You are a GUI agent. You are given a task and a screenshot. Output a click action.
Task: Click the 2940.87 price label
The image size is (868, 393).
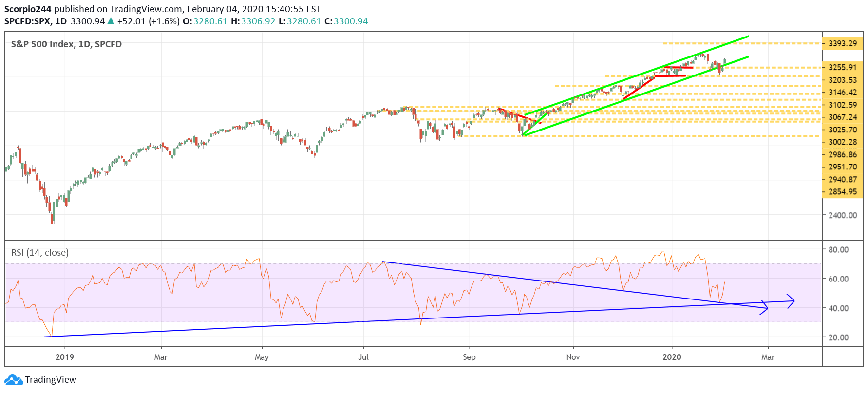coord(842,179)
